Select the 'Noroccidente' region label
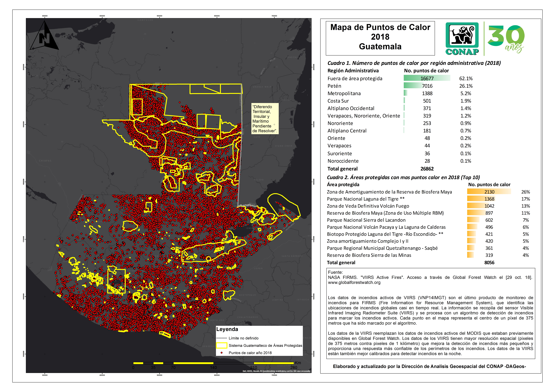Viewport: 555px width, 392px height. tap(343, 161)
